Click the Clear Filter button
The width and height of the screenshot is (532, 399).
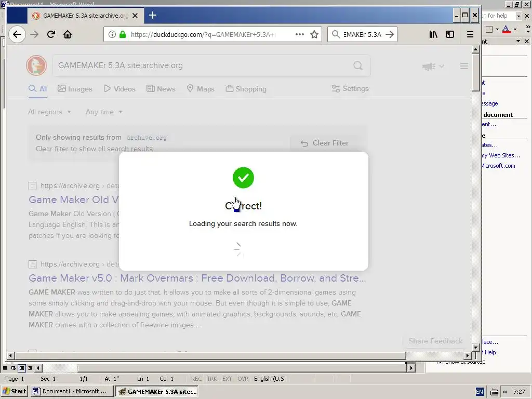tap(324, 143)
